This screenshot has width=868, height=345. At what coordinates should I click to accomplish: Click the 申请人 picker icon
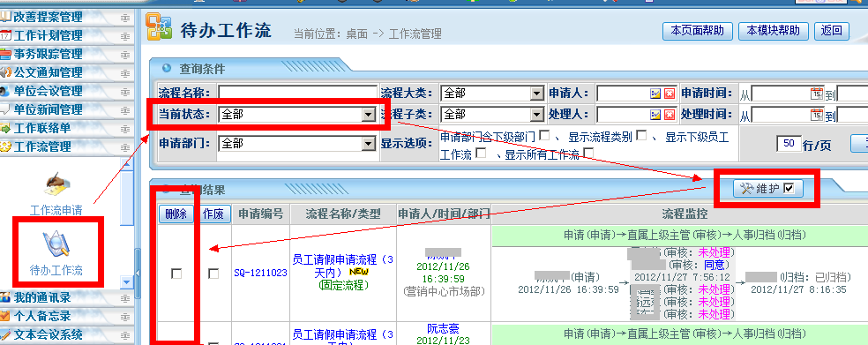[655, 94]
